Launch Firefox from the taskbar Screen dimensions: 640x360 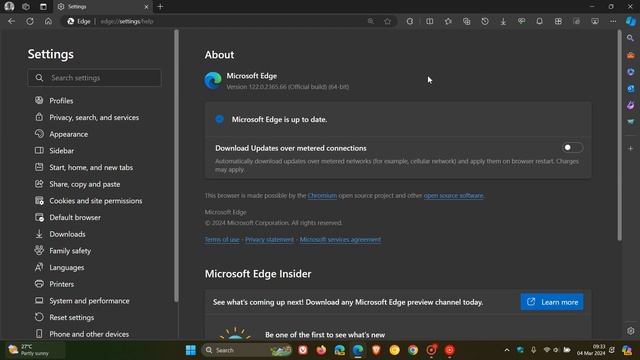tap(321, 350)
